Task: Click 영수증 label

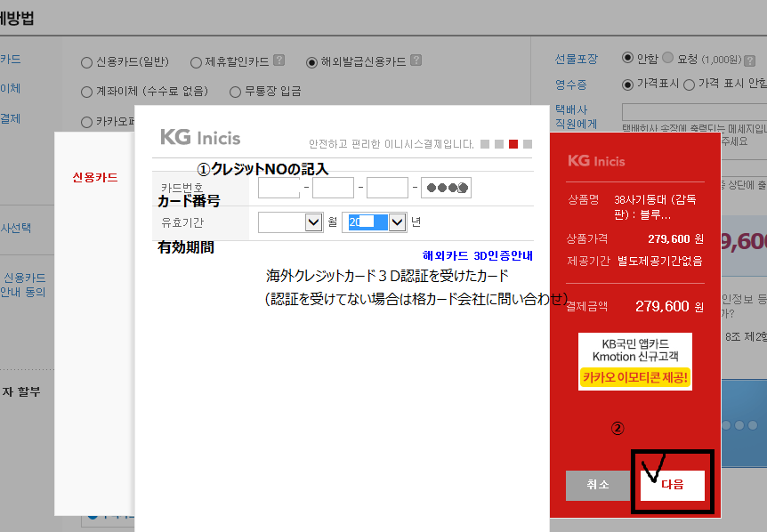Action: (571, 85)
